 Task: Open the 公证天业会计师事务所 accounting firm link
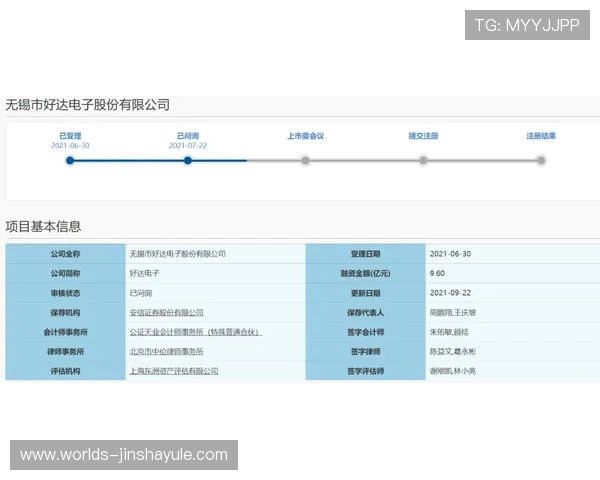(196, 332)
